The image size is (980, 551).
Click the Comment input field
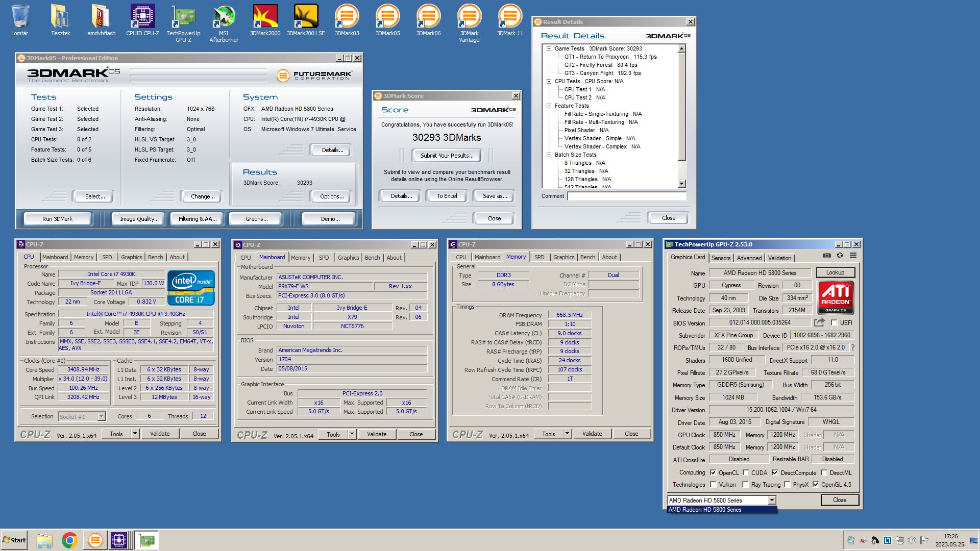[x=626, y=196]
